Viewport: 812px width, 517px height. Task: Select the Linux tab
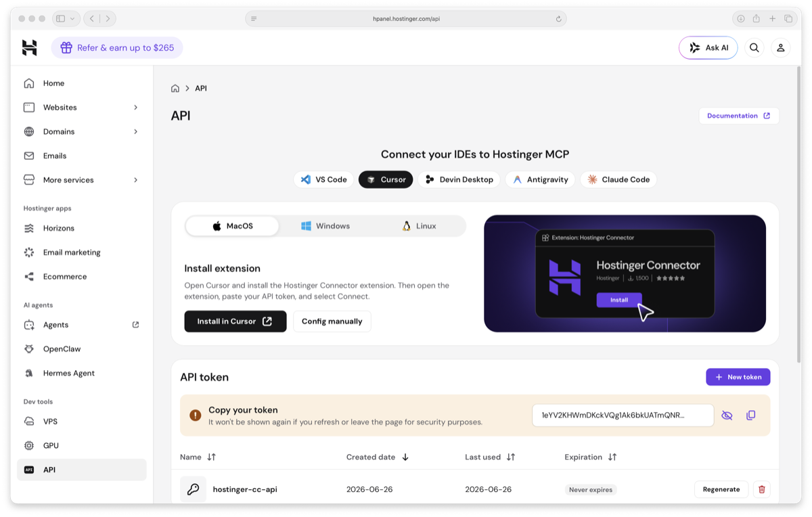coord(419,226)
